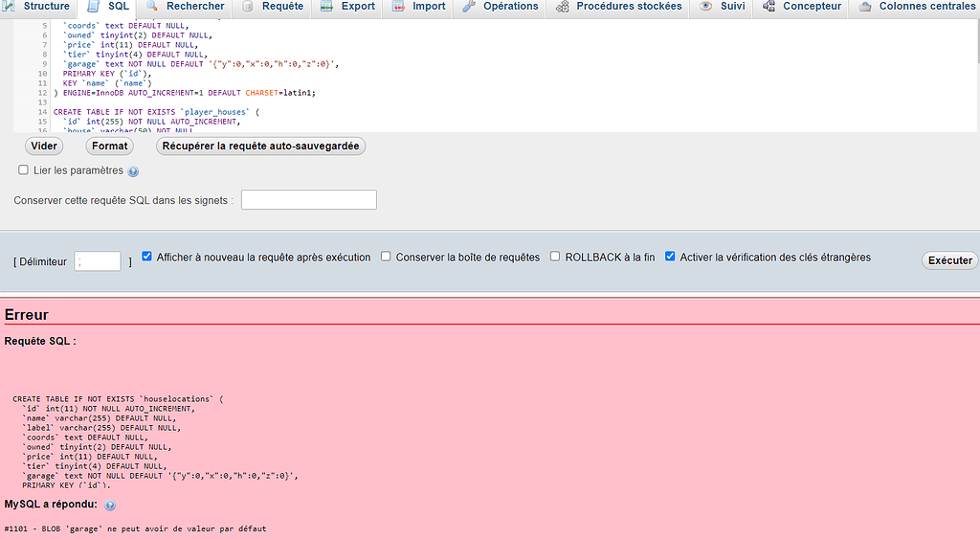Click the Import tab icon
This screenshot has height=539, width=980.
tap(398, 7)
